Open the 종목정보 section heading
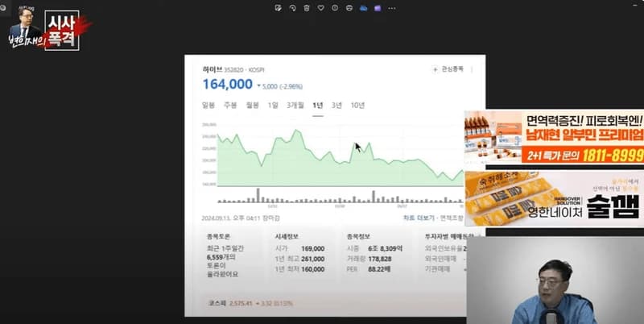 (358, 237)
